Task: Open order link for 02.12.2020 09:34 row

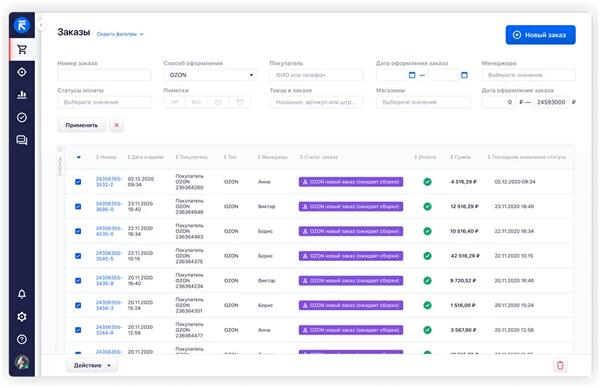Action: point(109,182)
